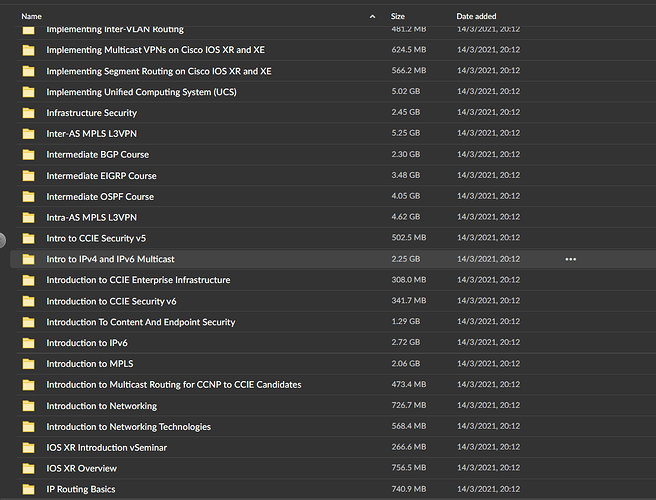This screenshot has width=656, height=500.
Task: Select Intermediate OSPF Course folder name
Action: click(x=100, y=197)
